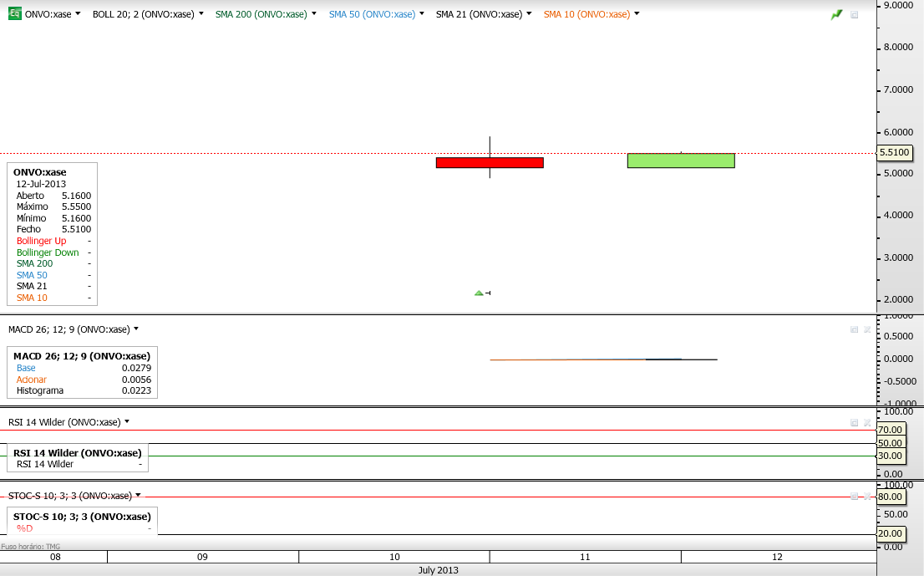The height and width of the screenshot is (576, 924).
Task: Close the RSI 14 Wilder panel
Action: (867, 422)
